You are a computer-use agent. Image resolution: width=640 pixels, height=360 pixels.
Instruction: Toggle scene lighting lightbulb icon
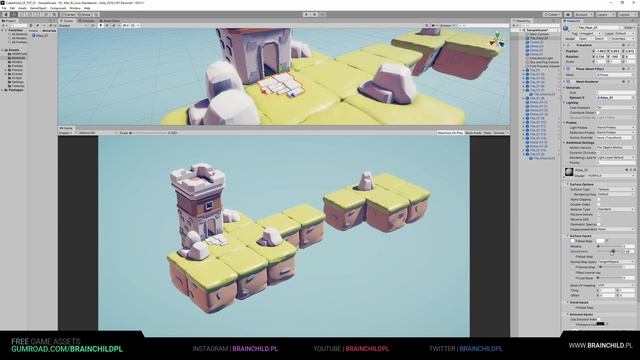pos(100,25)
